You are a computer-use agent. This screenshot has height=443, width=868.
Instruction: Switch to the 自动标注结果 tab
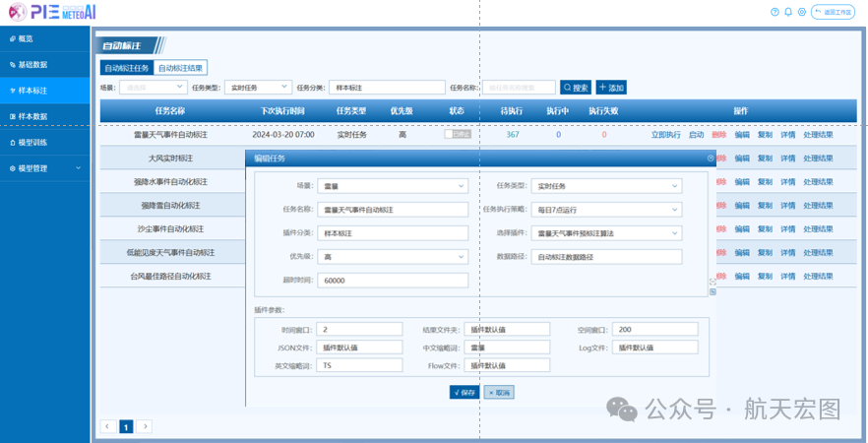[181, 69]
